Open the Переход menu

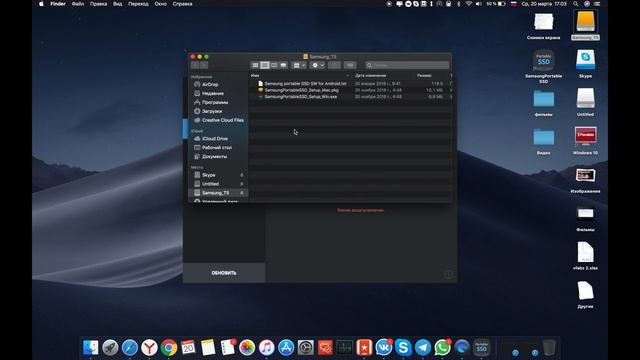coord(138,4)
